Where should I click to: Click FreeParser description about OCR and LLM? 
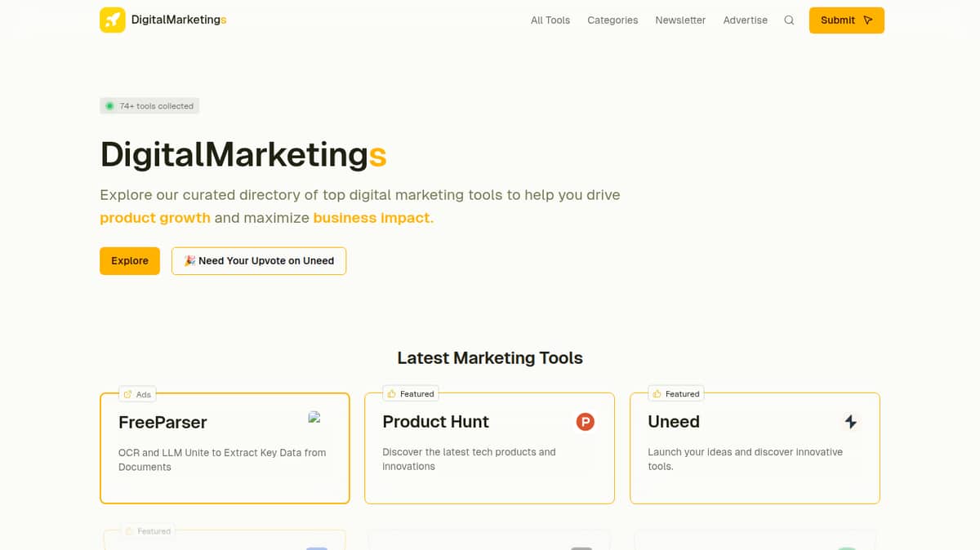[x=222, y=459]
